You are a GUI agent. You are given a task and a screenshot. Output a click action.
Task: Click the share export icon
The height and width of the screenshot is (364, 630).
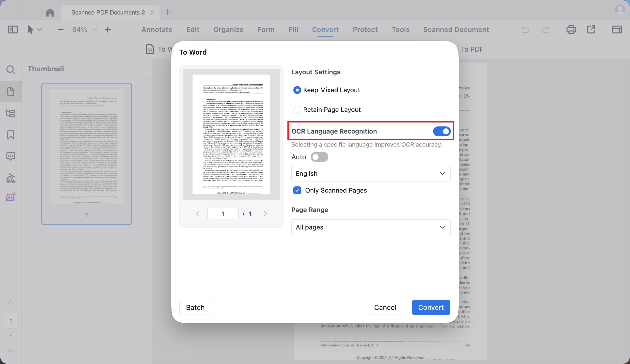[x=591, y=30]
